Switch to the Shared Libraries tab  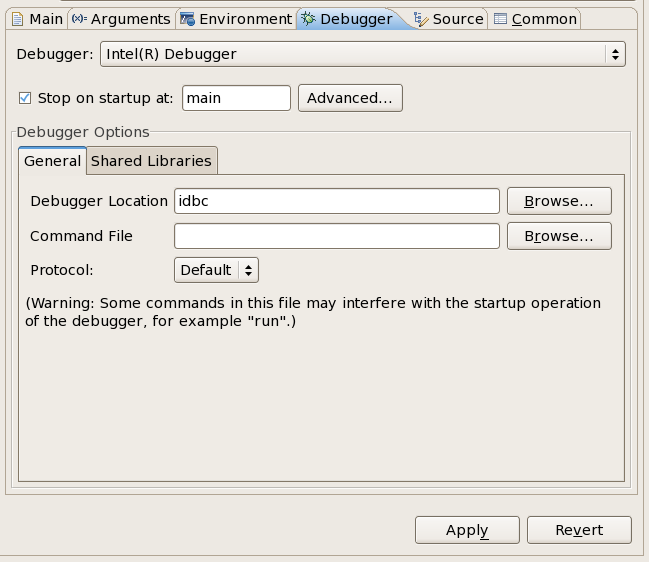pos(151,161)
